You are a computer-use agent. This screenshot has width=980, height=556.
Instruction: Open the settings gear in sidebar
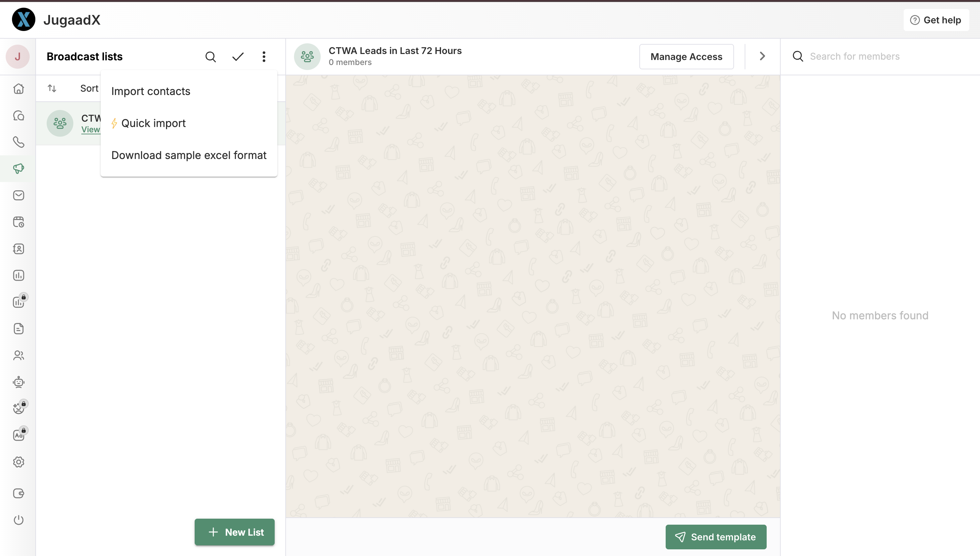(18, 462)
